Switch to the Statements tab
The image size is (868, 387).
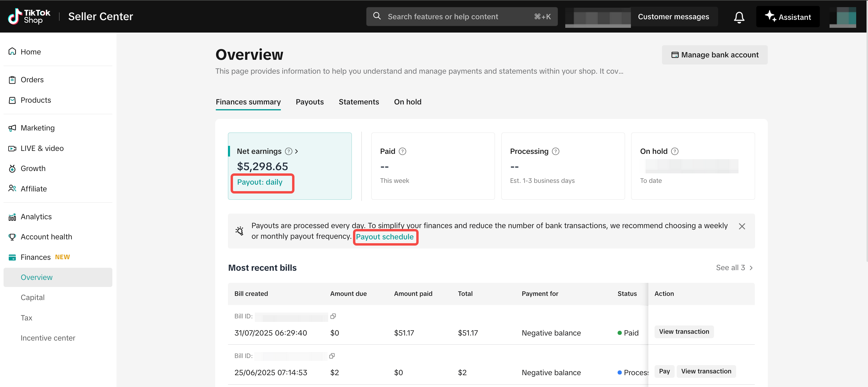click(359, 102)
